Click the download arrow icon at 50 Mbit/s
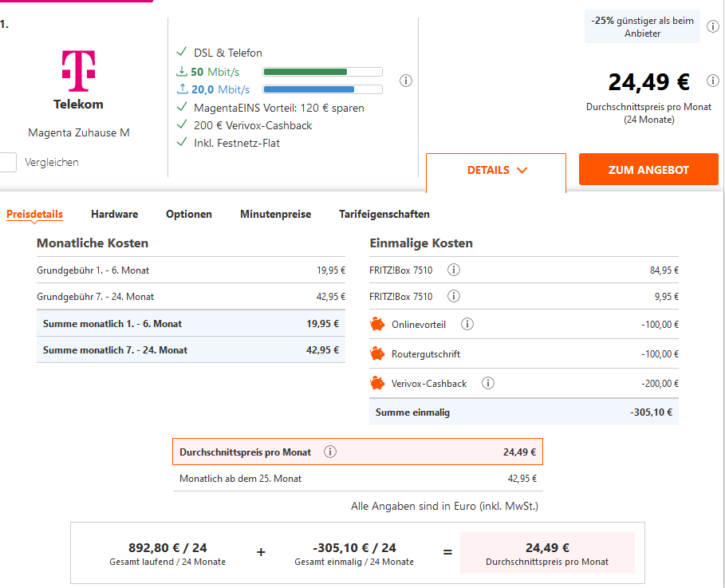Image resolution: width=725 pixels, height=588 pixels. coord(182,71)
